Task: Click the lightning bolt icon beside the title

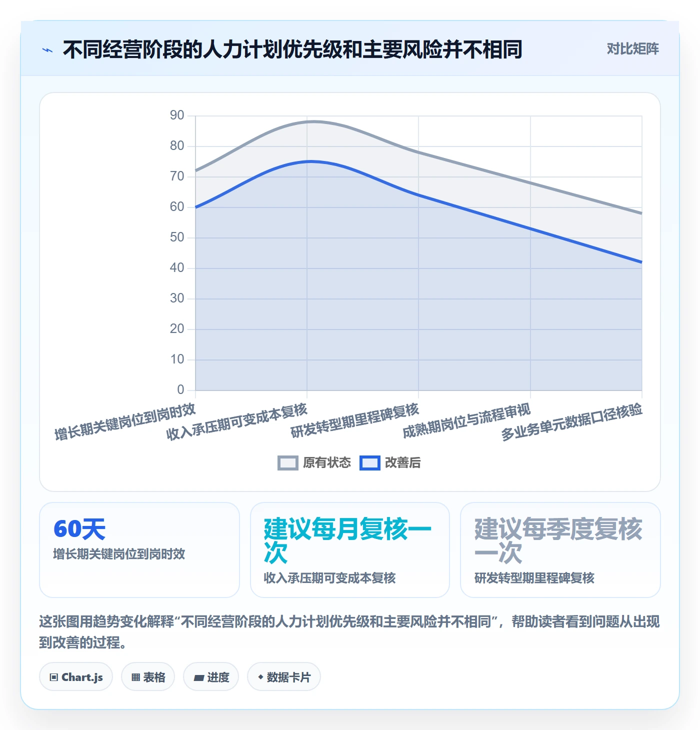Action: coord(47,50)
